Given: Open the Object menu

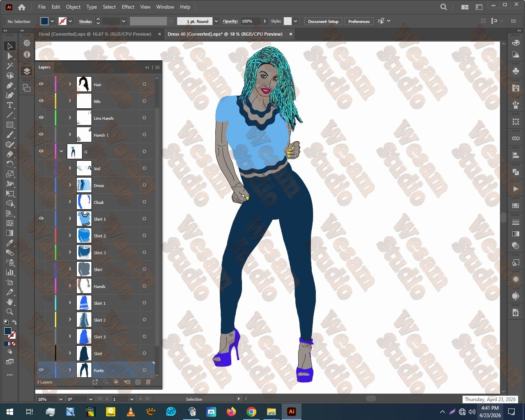Looking at the screenshot, I should click(73, 7).
